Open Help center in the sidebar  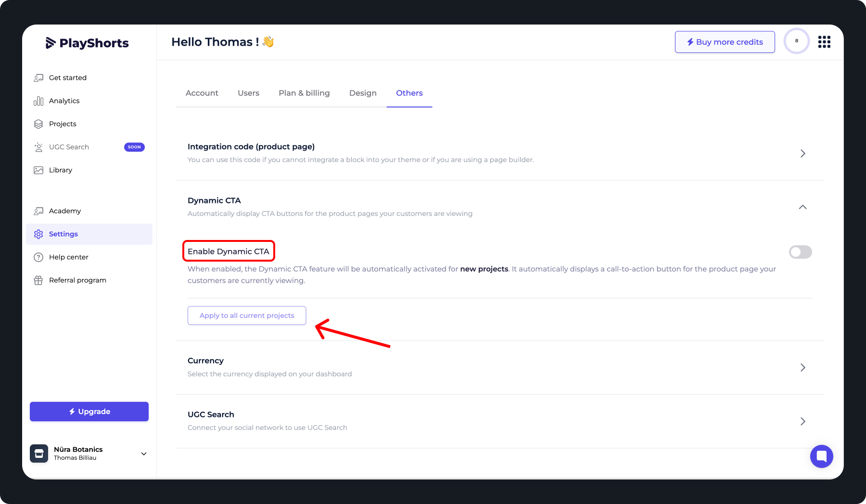pos(89,257)
